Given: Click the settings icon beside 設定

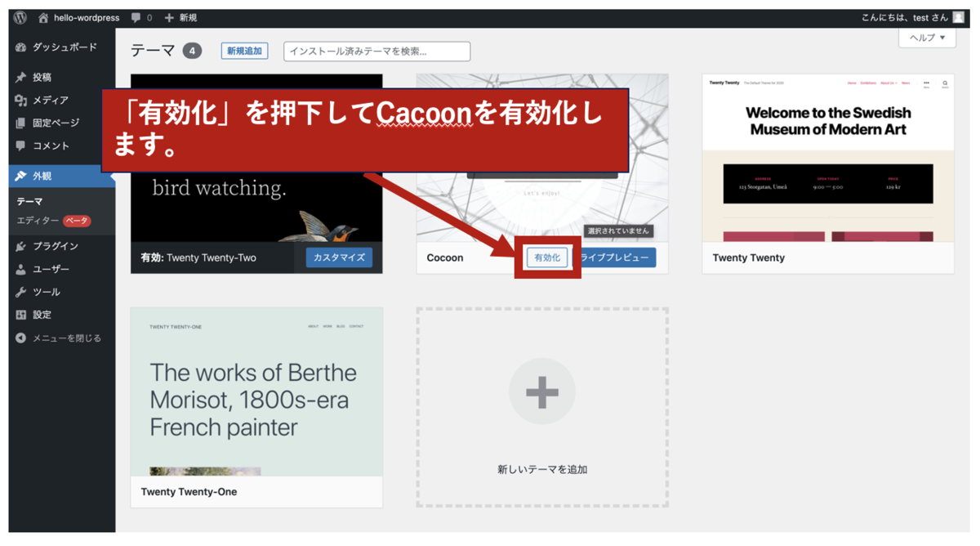Looking at the screenshot, I should point(21,315).
